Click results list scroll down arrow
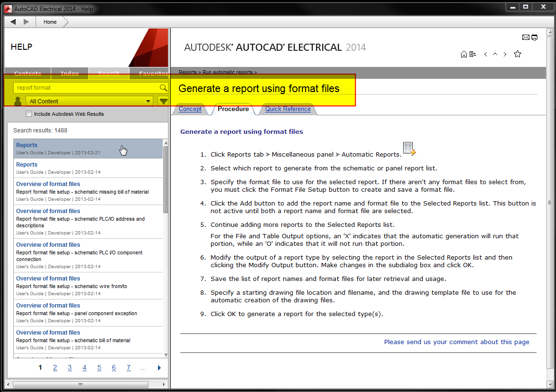Image resolution: width=556 pixels, height=392 pixels. 166,355
